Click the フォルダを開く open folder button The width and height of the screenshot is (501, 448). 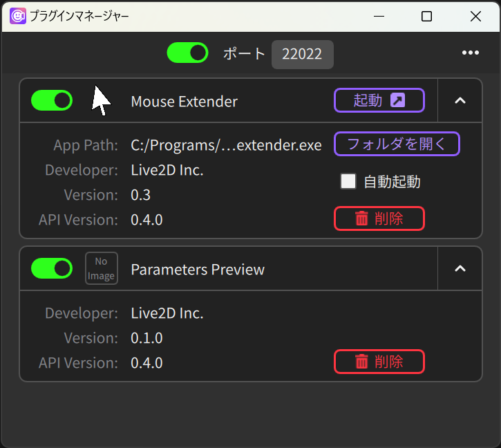(x=397, y=144)
